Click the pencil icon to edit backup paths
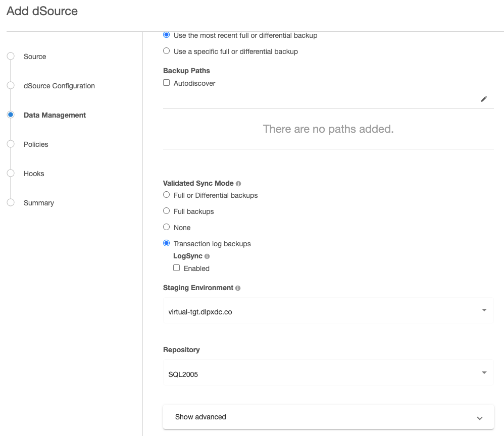 pos(484,99)
